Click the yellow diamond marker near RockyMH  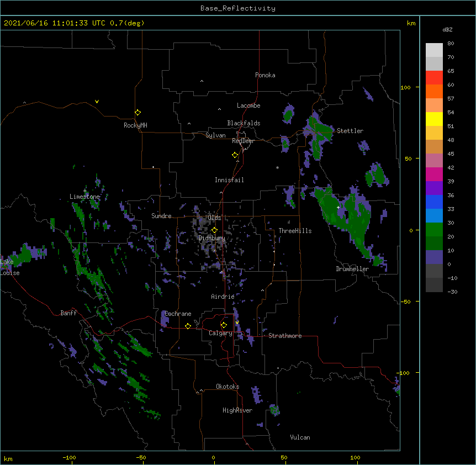click(137, 113)
